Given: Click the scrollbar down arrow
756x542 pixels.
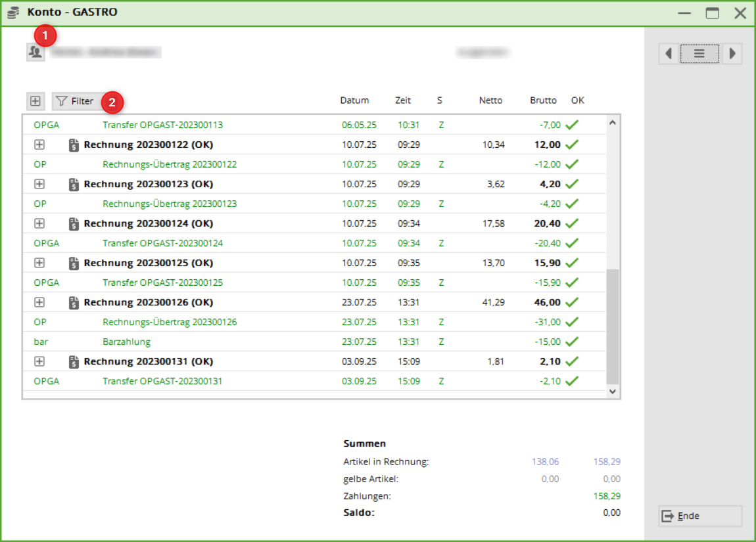Looking at the screenshot, I should [x=613, y=391].
